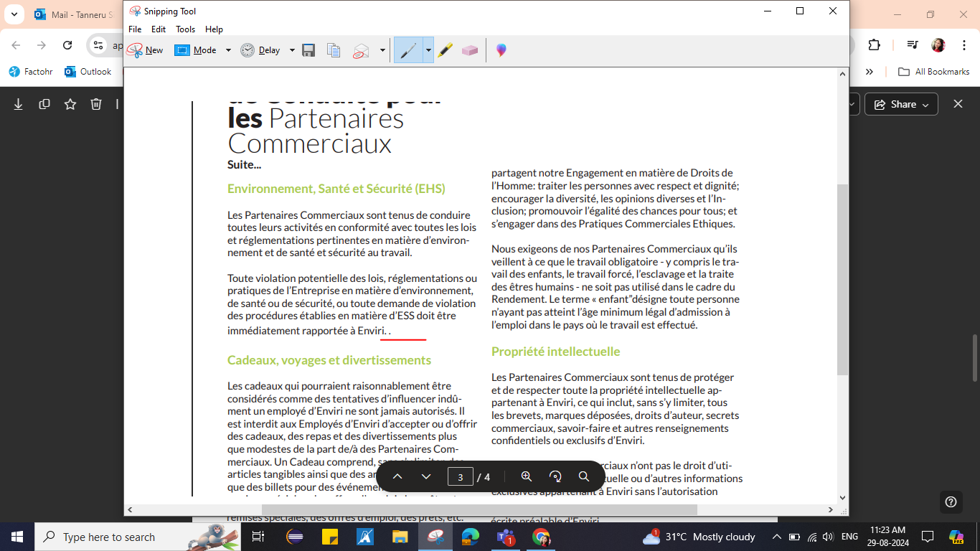Open Task View on the taskbar
This screenshot has width=980, height=551.
[x=258, y=537]
